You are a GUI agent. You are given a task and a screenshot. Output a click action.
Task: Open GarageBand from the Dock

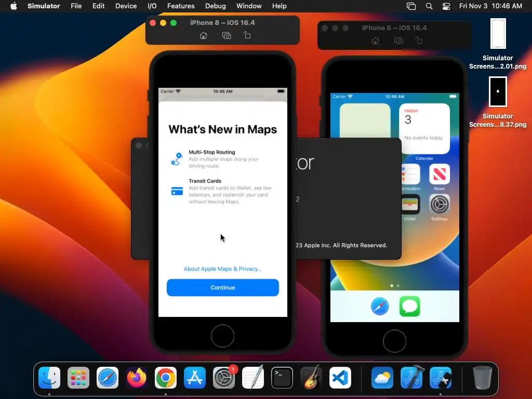(x=311, y=378)
